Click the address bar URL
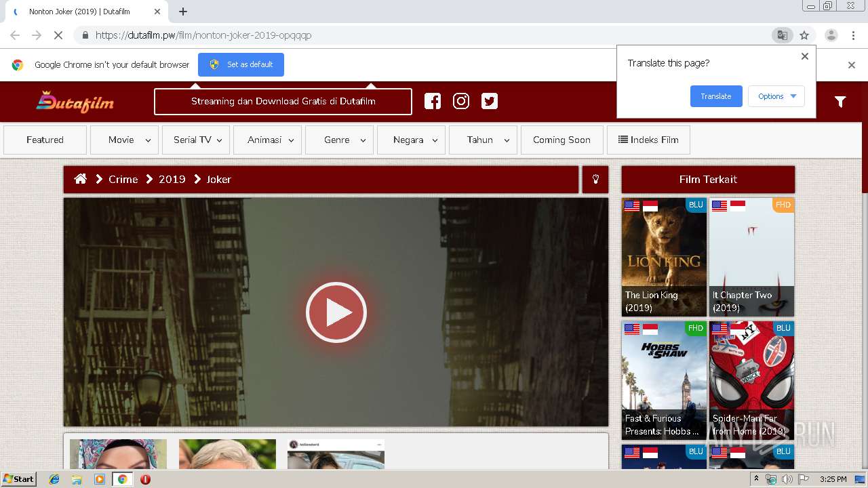 coord(203,35)
